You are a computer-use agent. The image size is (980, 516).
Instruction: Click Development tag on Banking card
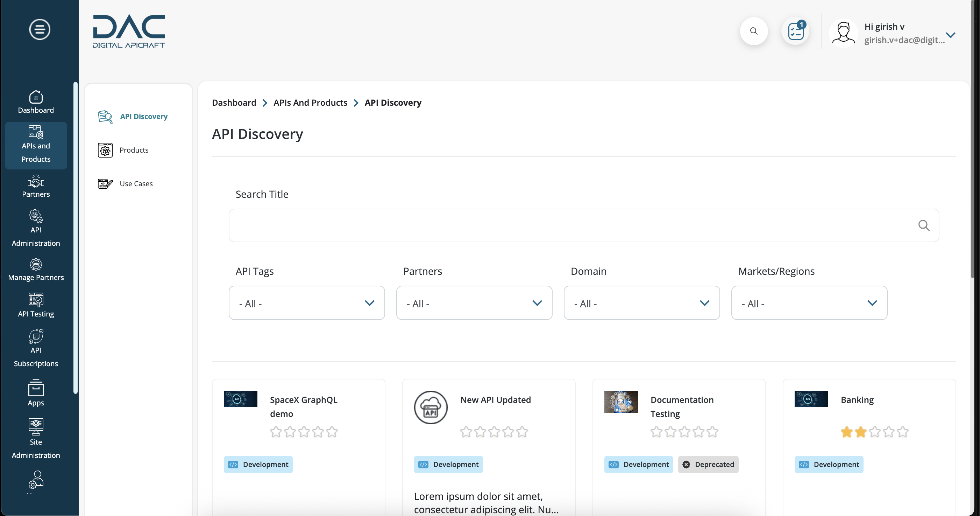[829, 465]
